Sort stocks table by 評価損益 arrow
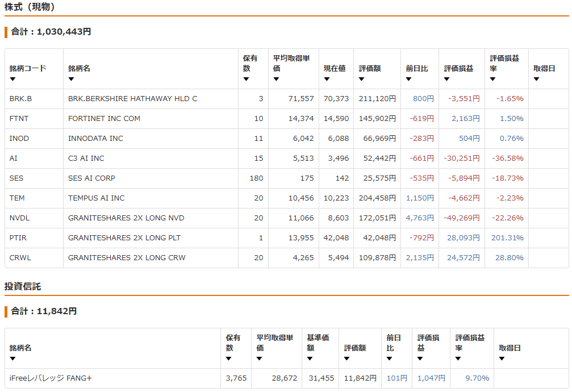 point(446,79)
